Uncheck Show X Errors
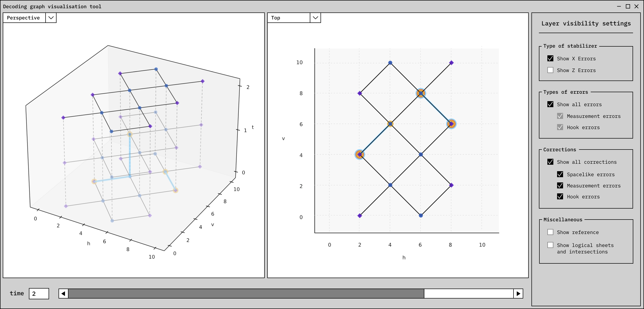This screenshot has height=309, width=644. pyautogui.click(x=550, y=58)
